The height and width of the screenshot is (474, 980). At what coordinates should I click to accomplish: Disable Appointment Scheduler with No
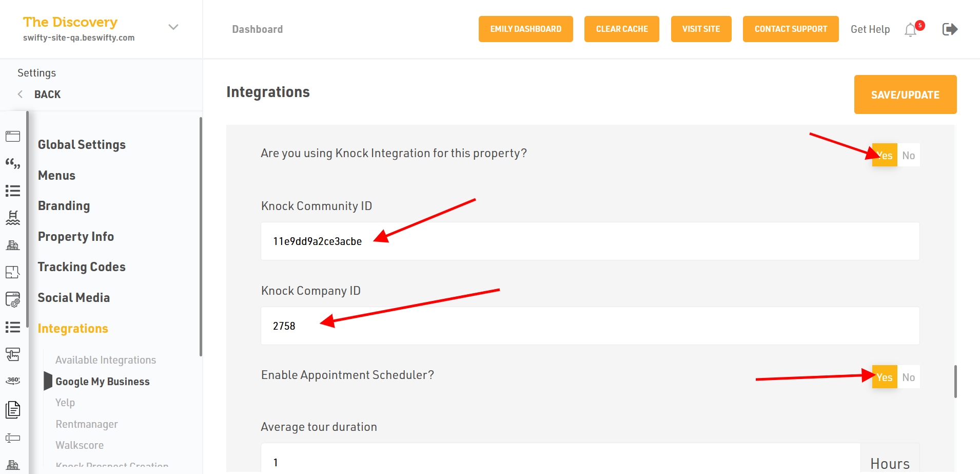908,377
